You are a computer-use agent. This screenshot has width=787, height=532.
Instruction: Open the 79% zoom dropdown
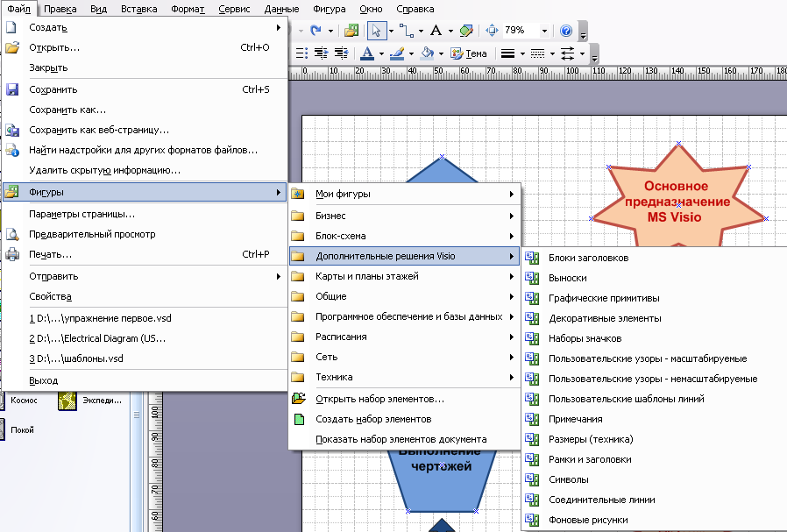click(x=544, y=32)
